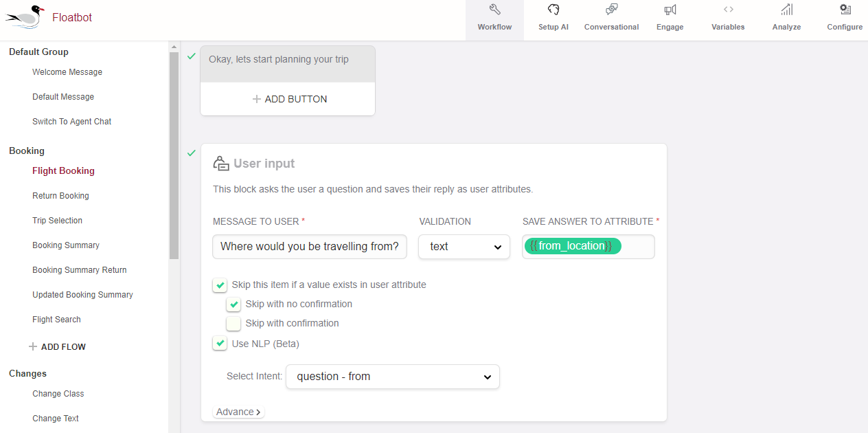Click the Message to User input field
The image size is (868, 433).
[310, 247]
